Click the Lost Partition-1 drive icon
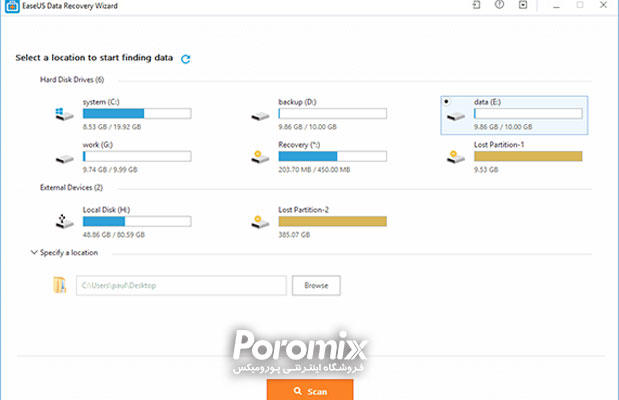Screen dimensions: 619x400 (x=456, y=158)
